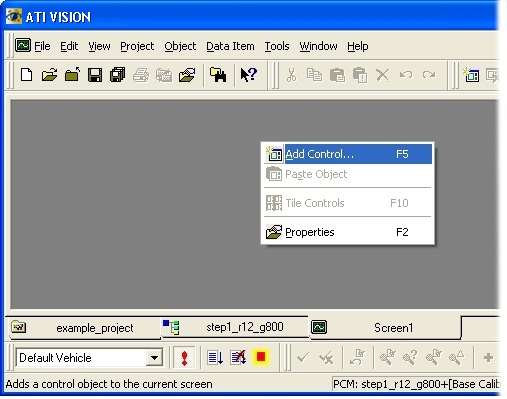
Task: Click the Save All stacked disks icon
Action: pyautogui.click(x=117, y=75)
